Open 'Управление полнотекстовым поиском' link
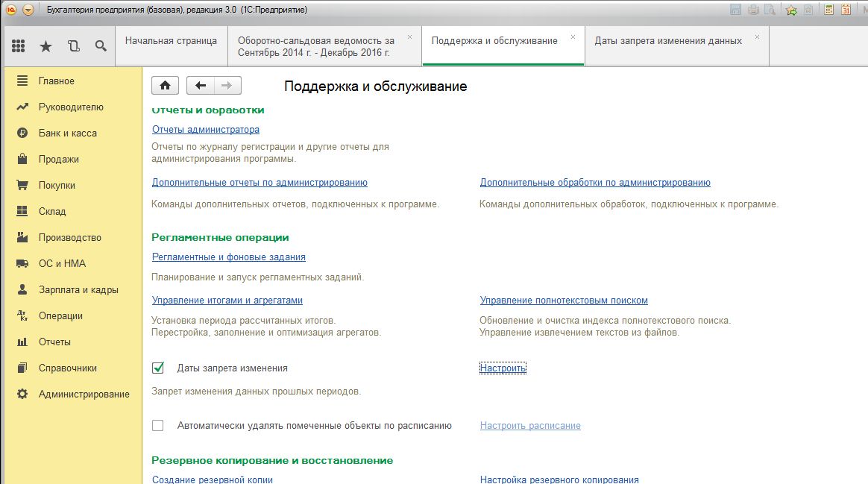868x484 pixels. coord(563,301)
